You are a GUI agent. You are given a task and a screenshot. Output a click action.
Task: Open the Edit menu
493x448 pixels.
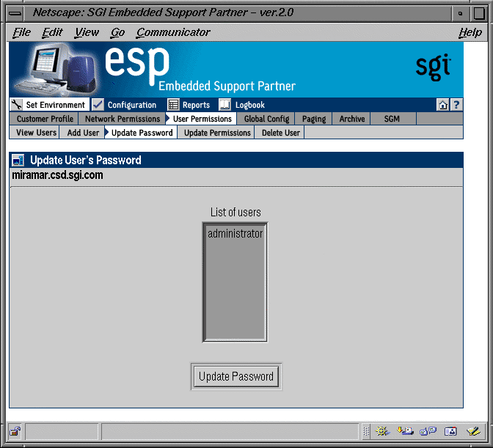click(52, 32)
